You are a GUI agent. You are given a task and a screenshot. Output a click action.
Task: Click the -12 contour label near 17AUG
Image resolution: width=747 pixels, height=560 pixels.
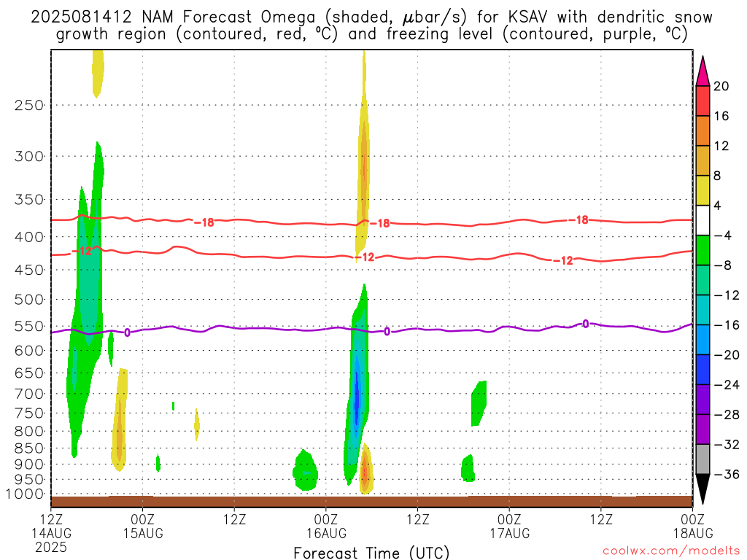click(x=562, y=260)
